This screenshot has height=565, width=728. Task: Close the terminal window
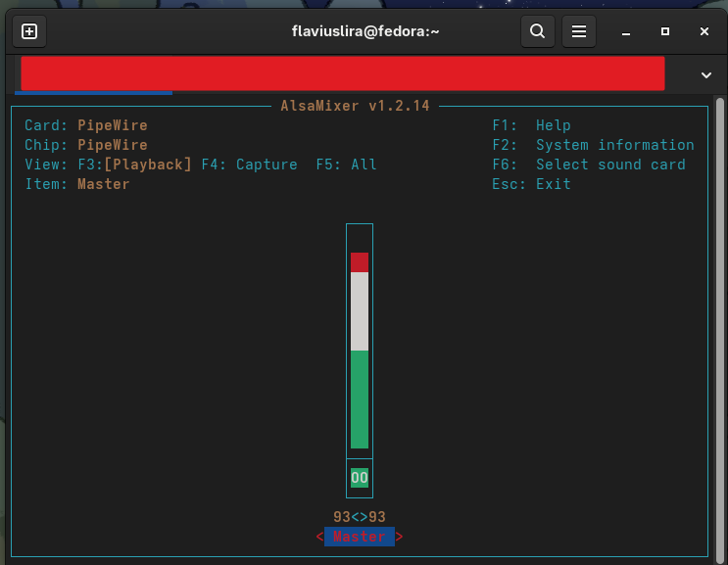[x=704, y=31]
